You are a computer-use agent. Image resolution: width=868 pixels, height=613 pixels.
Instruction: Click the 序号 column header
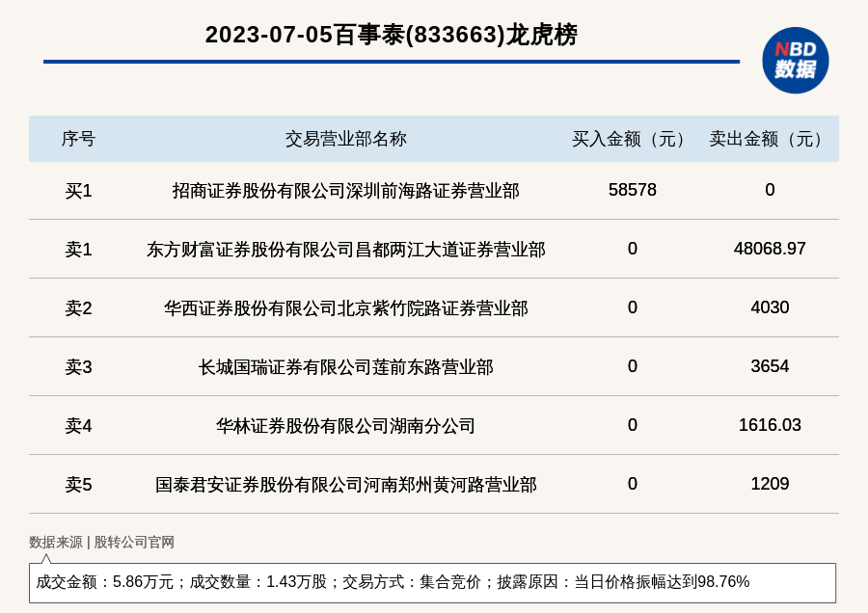78,139
